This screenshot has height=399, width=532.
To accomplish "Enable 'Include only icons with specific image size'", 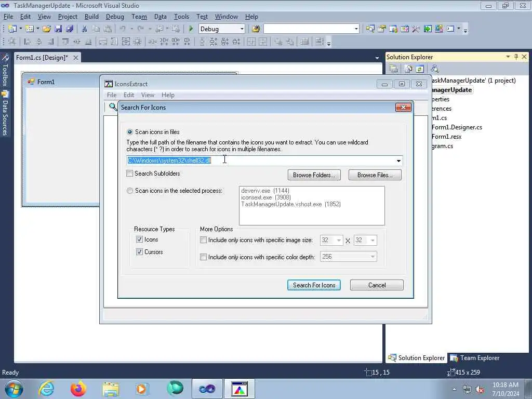I will pos(203,240).
